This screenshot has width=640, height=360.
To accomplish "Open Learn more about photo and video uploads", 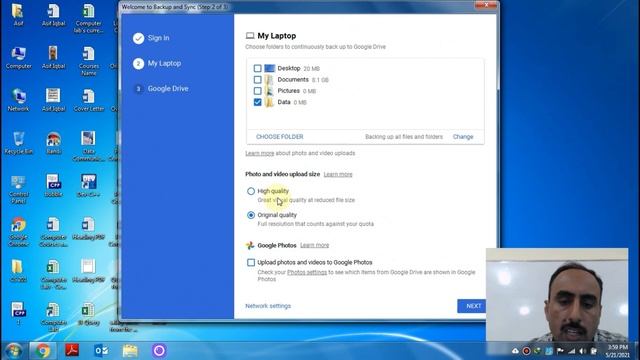I will pos(260,153).
